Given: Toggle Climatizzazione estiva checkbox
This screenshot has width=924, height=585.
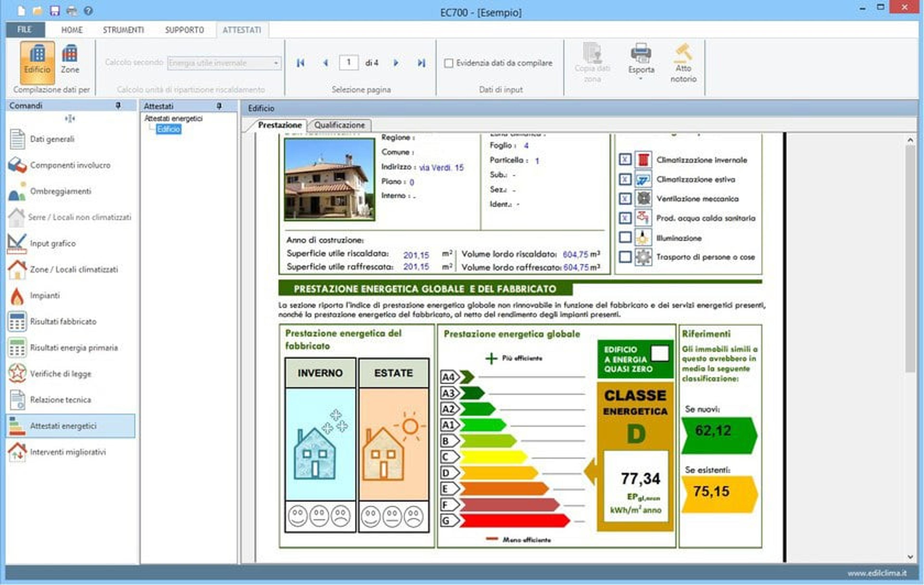Looking at the screenshot, I should (625, 179).
